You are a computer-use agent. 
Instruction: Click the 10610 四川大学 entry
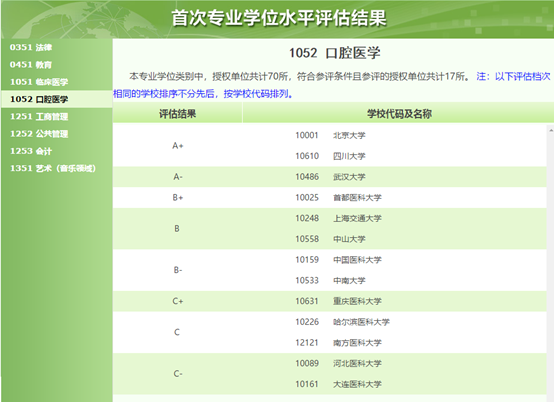[330, 156]
